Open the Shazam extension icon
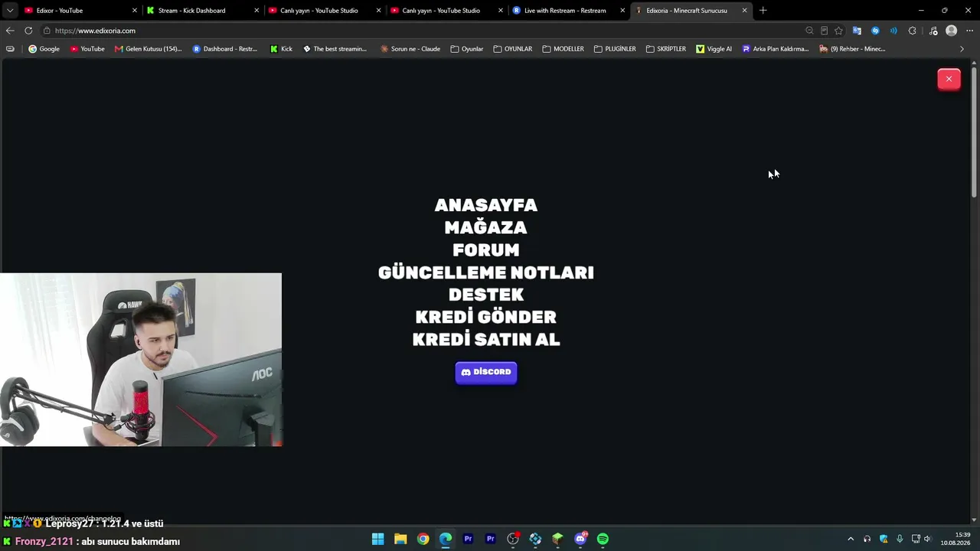The image size is (980, 551). coord(875,31)
